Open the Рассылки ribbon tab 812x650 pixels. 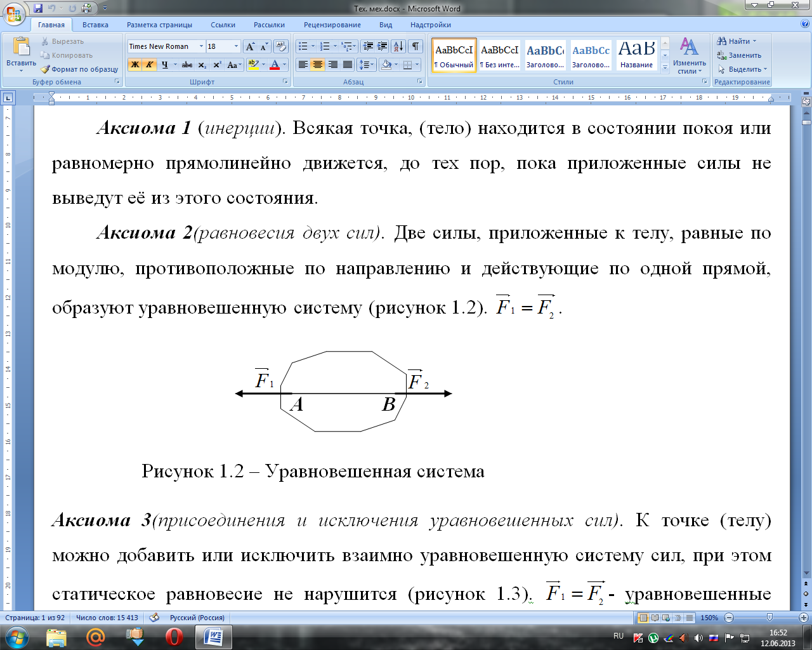pyautogui.click(x=269, y=25)
